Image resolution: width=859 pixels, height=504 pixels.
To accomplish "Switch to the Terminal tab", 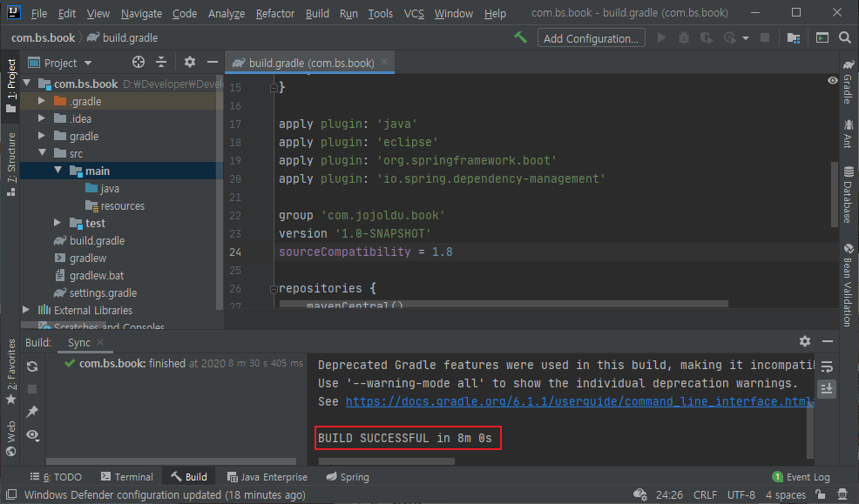I will [127, 476].
